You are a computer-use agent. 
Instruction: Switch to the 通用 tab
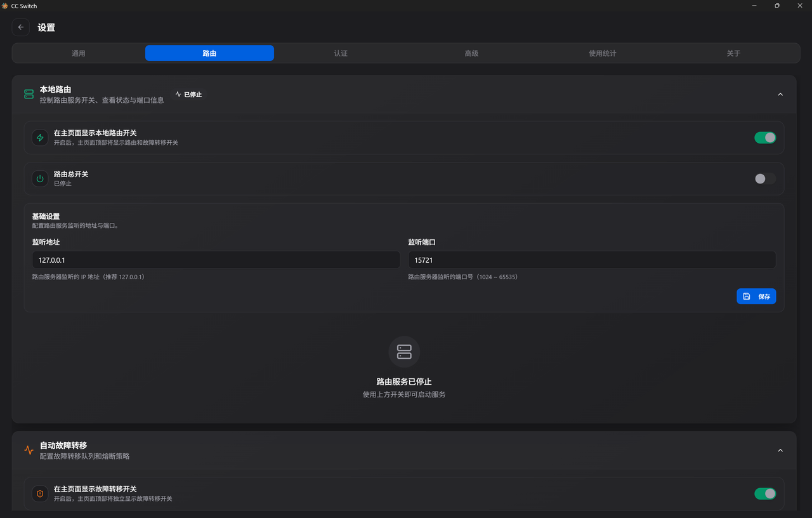79,53
